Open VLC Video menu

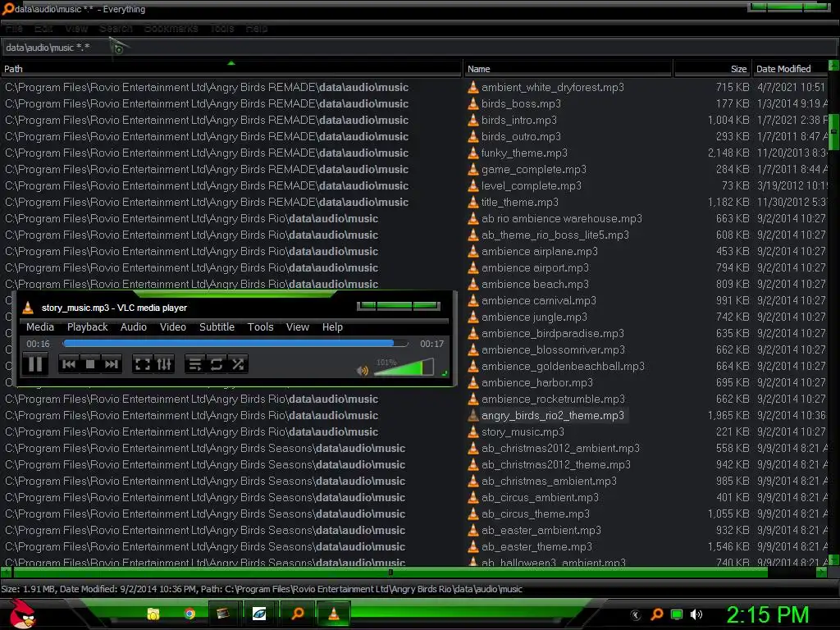(173, 326)
